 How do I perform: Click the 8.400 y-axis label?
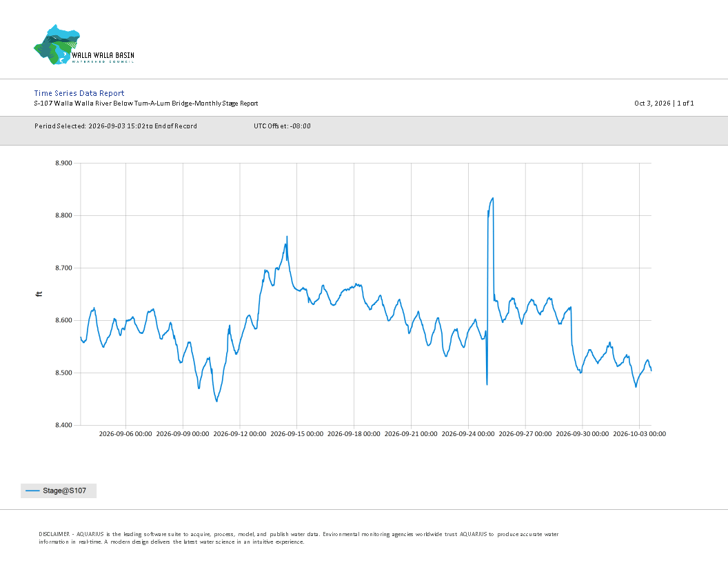point(63,426)
